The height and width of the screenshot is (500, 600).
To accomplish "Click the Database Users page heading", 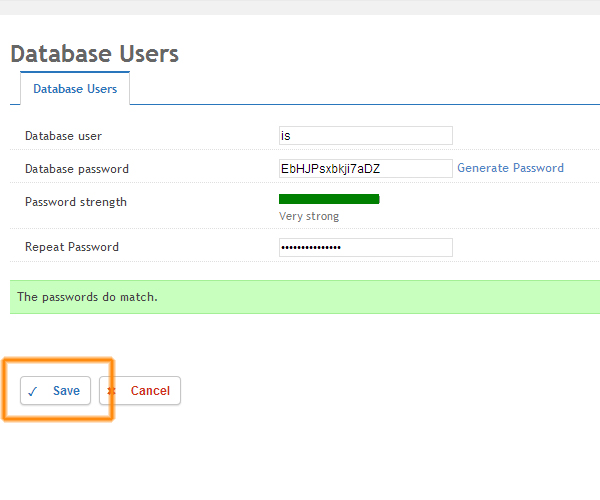I will [x=94, y=54].
